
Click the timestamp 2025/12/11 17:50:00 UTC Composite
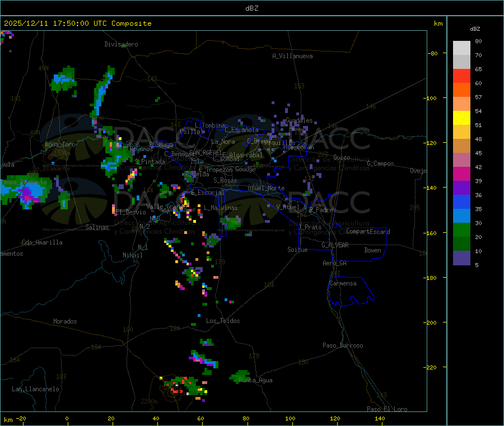pyautogui.click(x=77, y=24)
